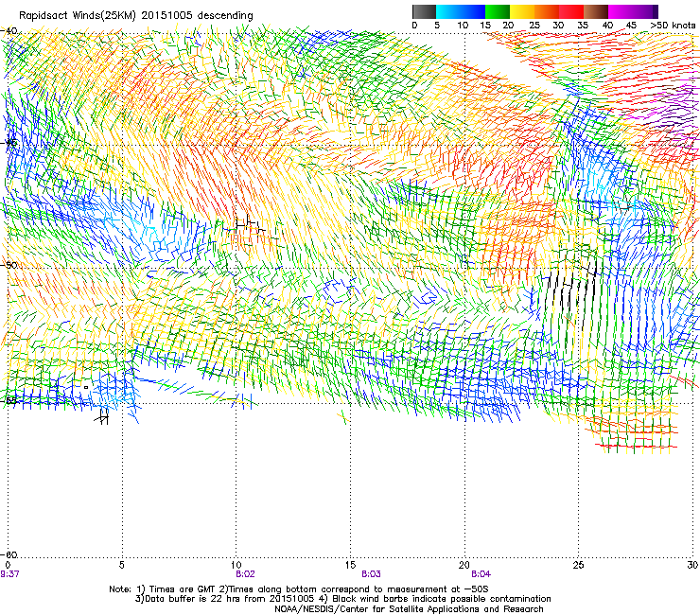Click the "40" label under the color bar
This screenshot has height=615, width=700.
[607, 26]
